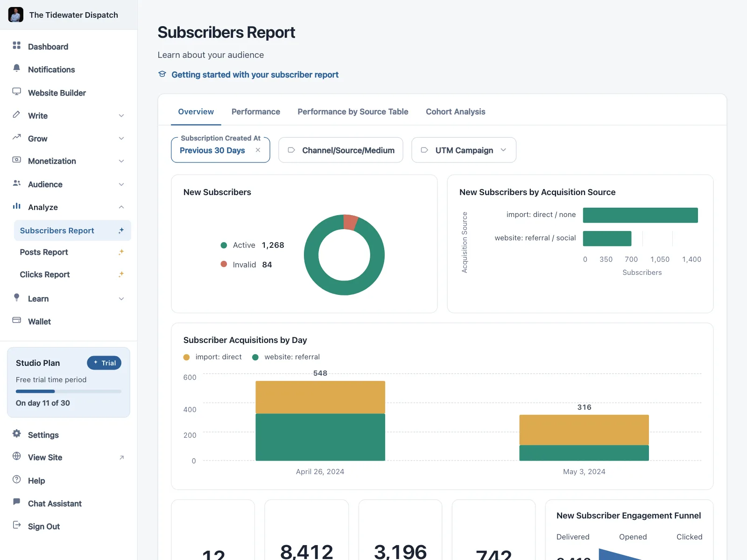Screen dimensions: 747x560
Task: Click the May 3 yellow import bar segment
Action: [x=584, y=430]
